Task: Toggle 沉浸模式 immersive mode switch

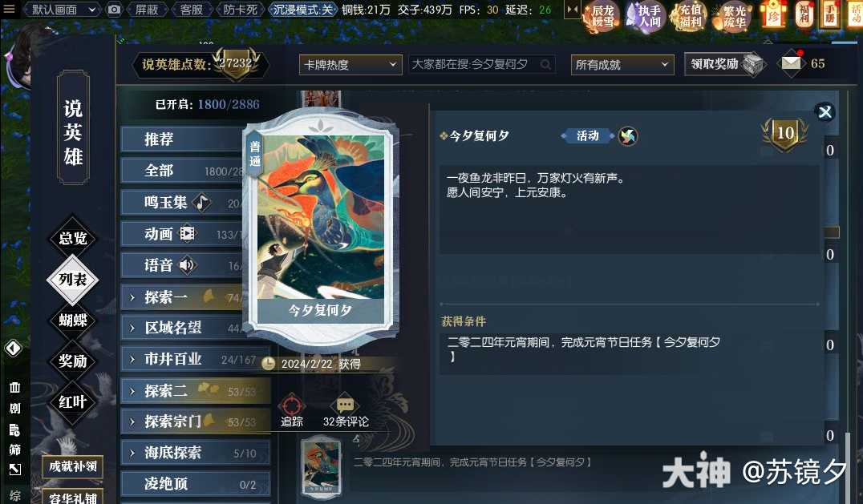Action: click(303, 10)
